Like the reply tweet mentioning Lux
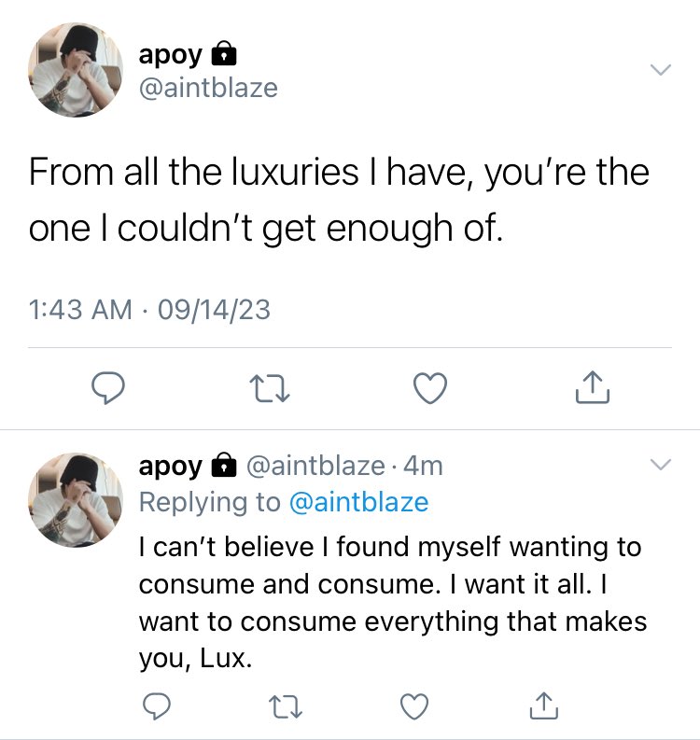This screenshot has height=740, width=700. click(414, 706)
